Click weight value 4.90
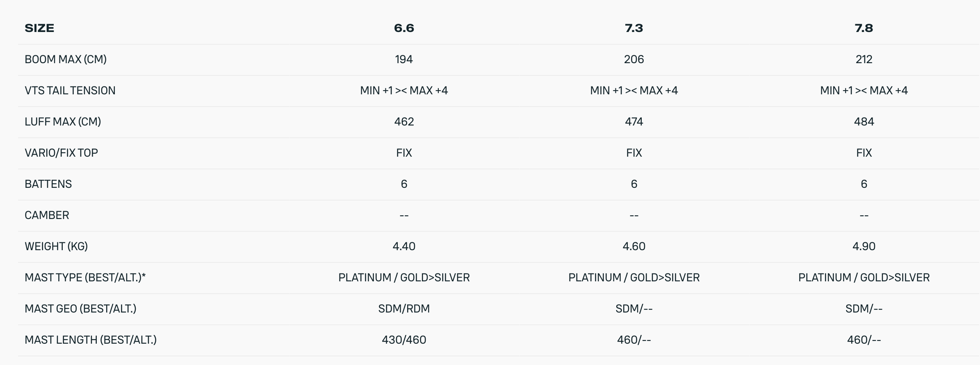 864,246
